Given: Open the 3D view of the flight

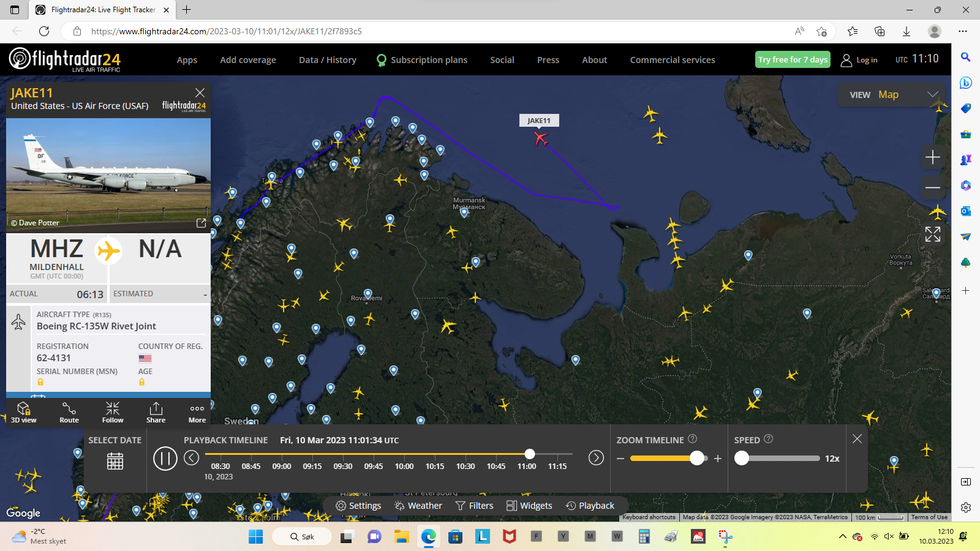Looking at the screenshot, I should 23,412.
